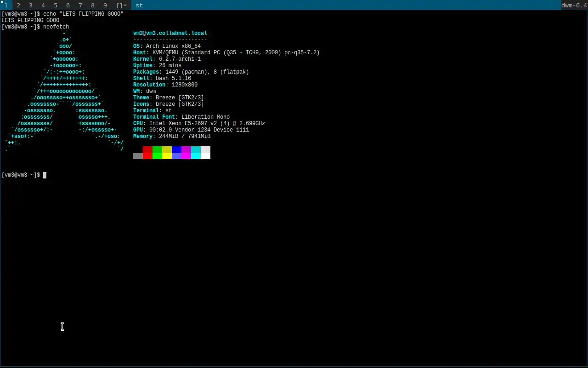
Task: Click the Memory: 244MiB / 7941MiB line
Action: [172, 136]
